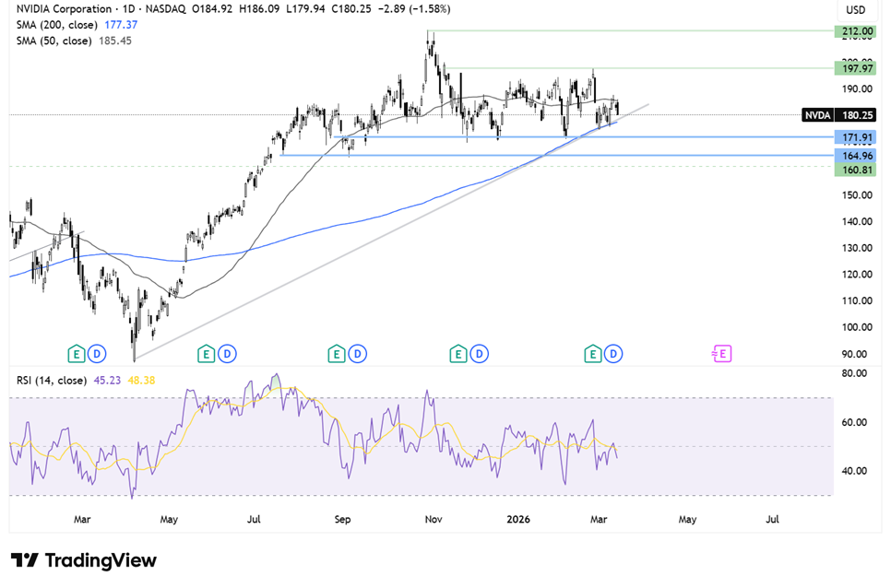Viewport: 891px width, 588px height.
Task: Click the change value −2.89 (−1.58%)
Action: tap(414, 9)
